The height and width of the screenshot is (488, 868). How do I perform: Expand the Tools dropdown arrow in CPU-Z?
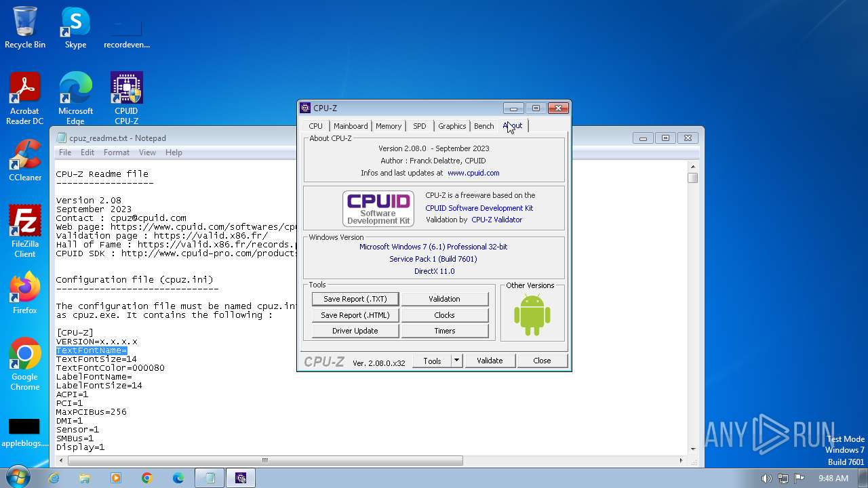(457, 361)
